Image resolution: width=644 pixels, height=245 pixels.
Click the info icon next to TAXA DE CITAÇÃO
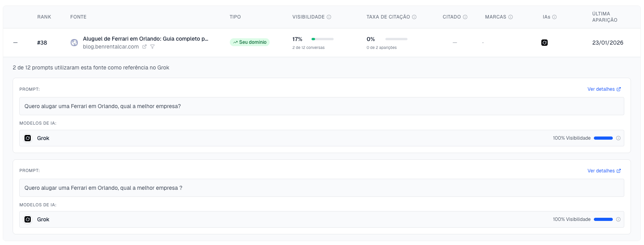tap(414, 17)
